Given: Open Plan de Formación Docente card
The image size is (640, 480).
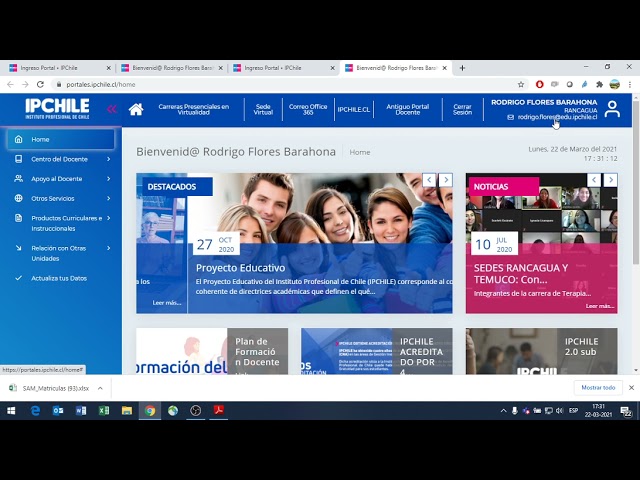Looking at the screenshot, I should click(212, 351).
